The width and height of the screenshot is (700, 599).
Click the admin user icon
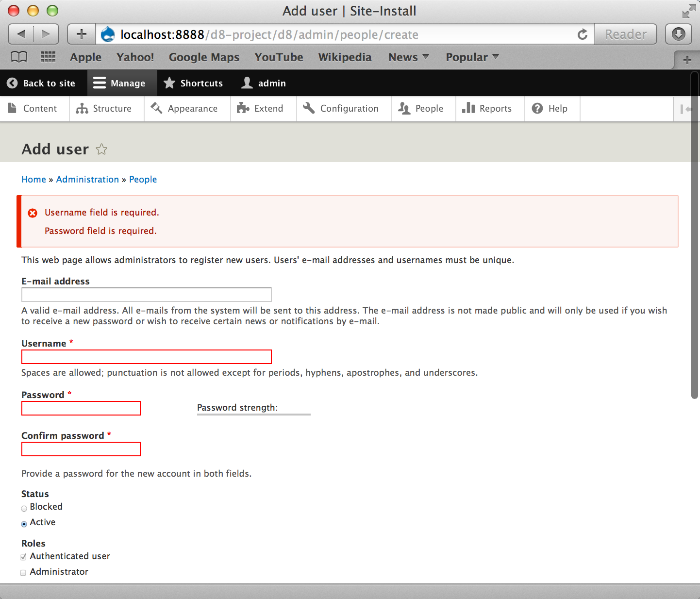(x=247, y=83)
